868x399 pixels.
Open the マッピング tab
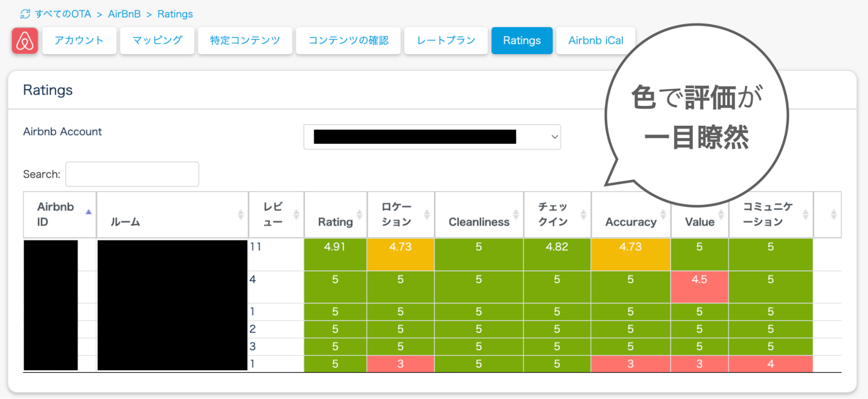tap(157, 41)
